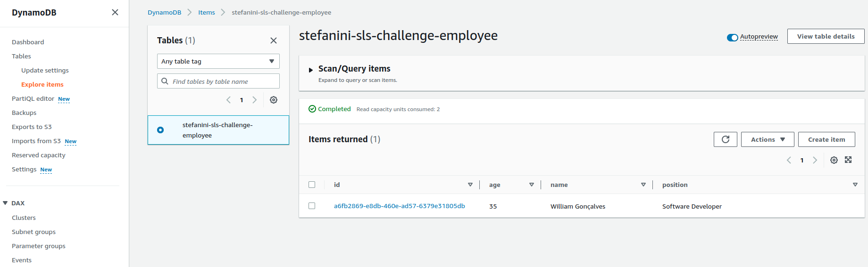Close the Tables panel
The height and width of the screenshot is (267, 868).
pos(274,40)
